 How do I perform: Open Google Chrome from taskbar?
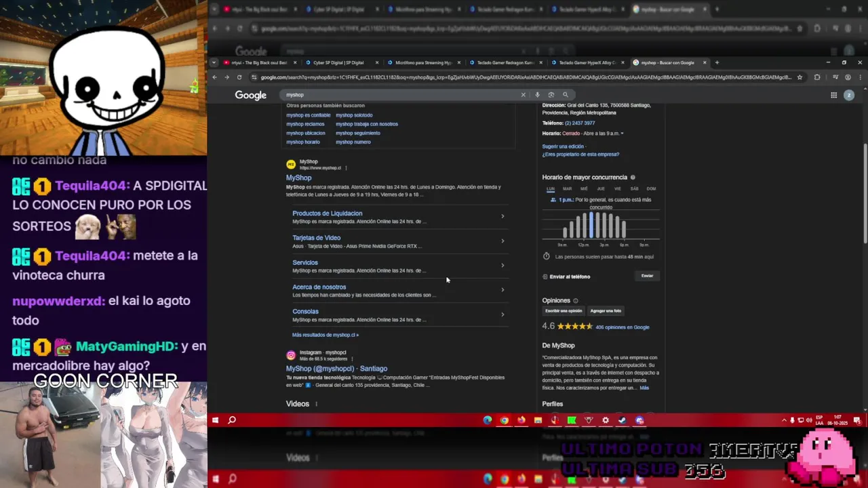coord(505,420)
